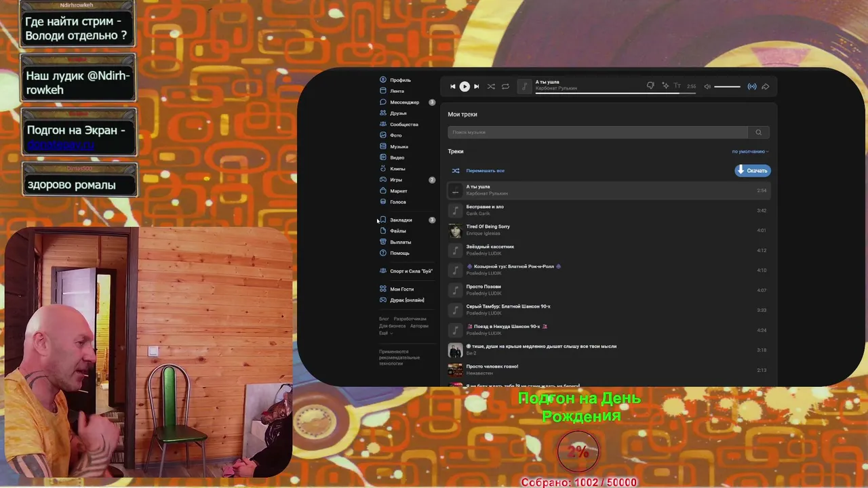Open the Разработчикам footer link

(x=410, y=319)
